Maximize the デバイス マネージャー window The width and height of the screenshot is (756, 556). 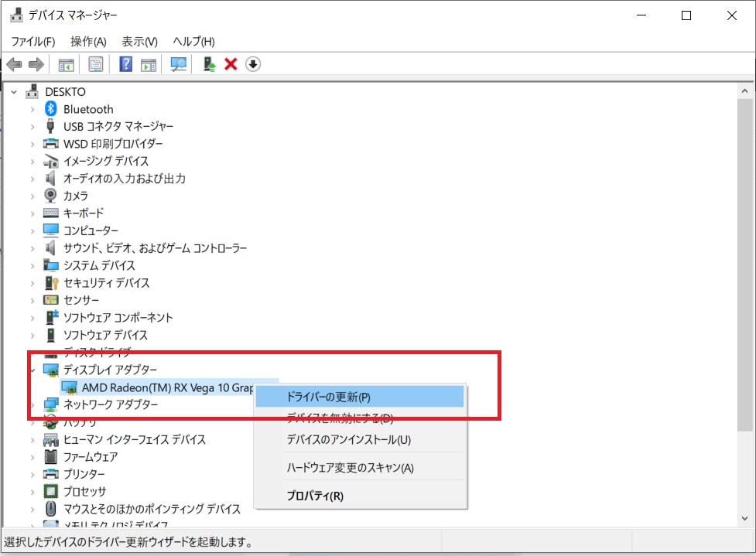click(686, 15)
